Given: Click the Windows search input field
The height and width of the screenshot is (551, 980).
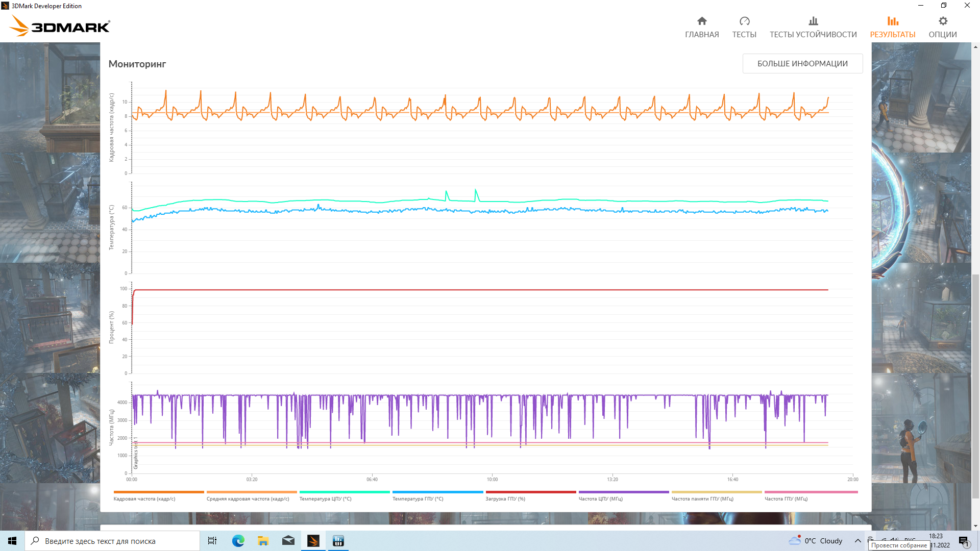Looking at the screenshot, I should click(x=112, y=541).
